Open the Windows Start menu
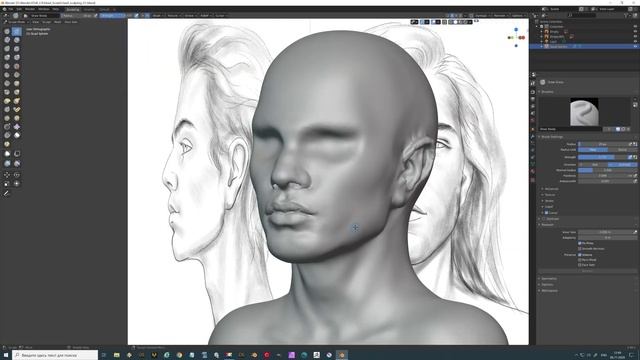Screen dimensions: 640x360 point(6,355)
